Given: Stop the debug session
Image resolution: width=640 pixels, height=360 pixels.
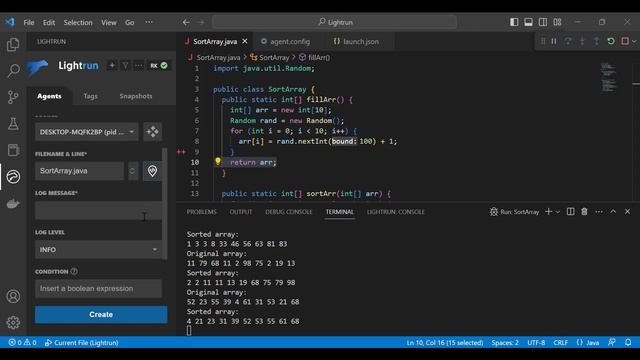Looking at the screenshot, I should click(625, 41).
